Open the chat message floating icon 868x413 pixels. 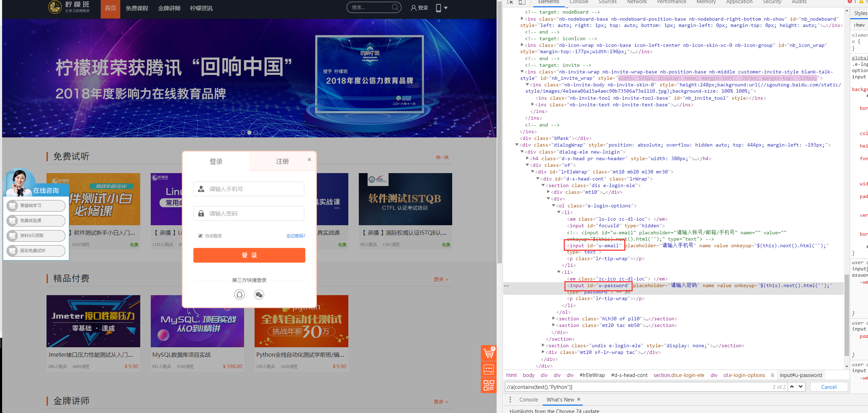[x=489, y=369]
